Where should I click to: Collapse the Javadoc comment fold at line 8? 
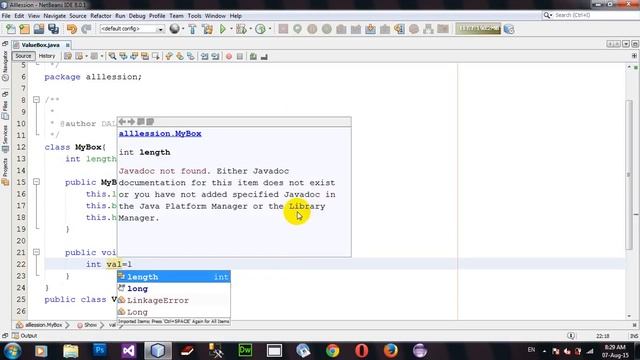click(36, 100)
